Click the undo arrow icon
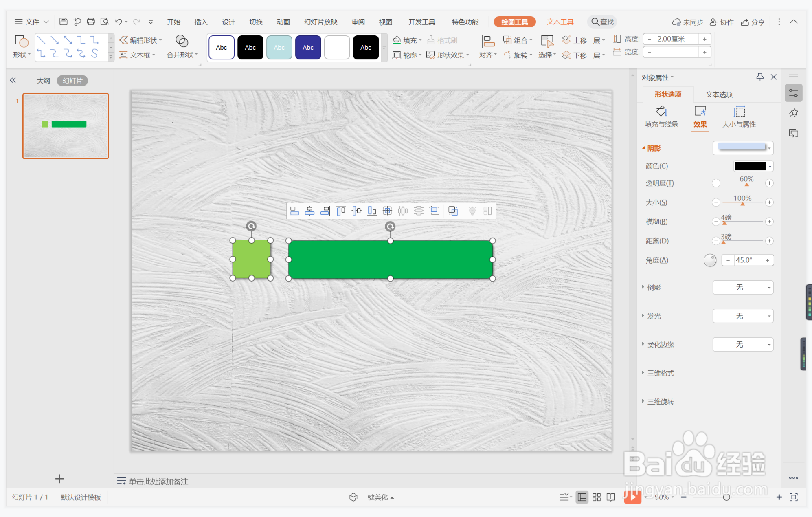Image resolution: width=812 pixels, height=517 pixels. pyautogui.click(x=119, y=22)
